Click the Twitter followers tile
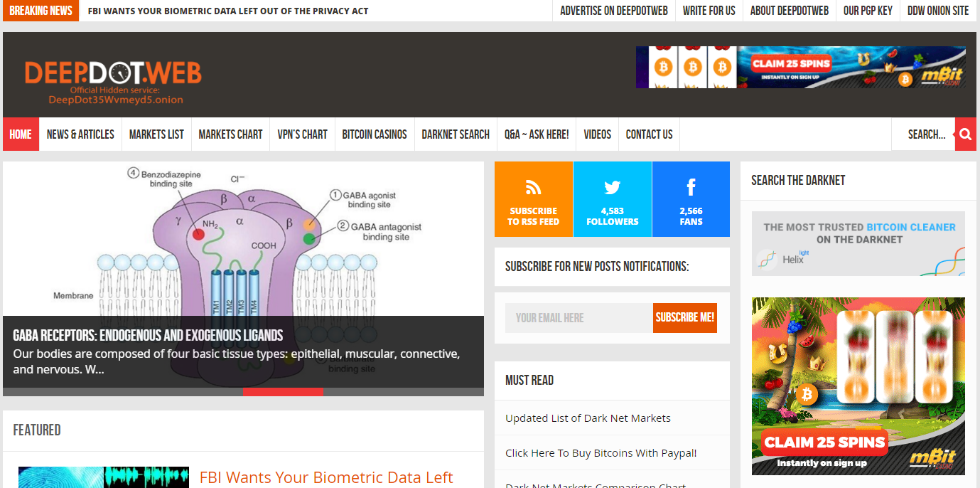The height and width of the screenshot is (488, 980). (x=612, y=199)
